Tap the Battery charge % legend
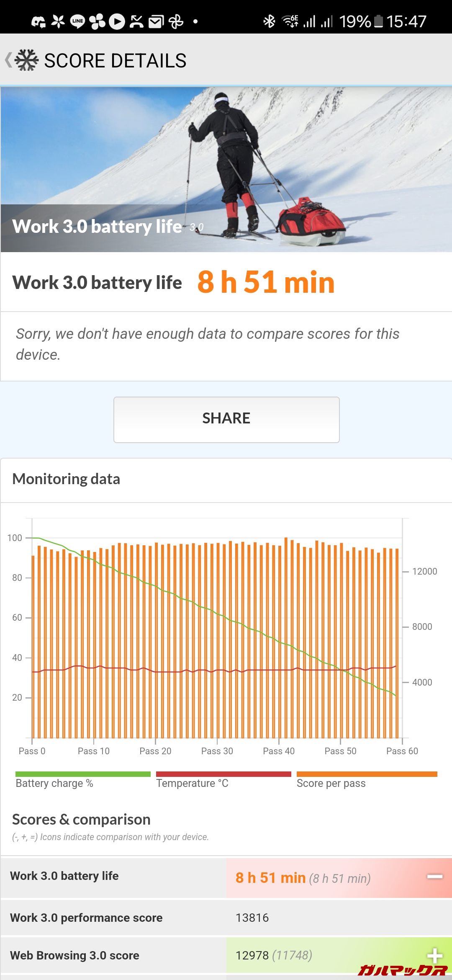The image size is (452, 980). coord(54,783)
